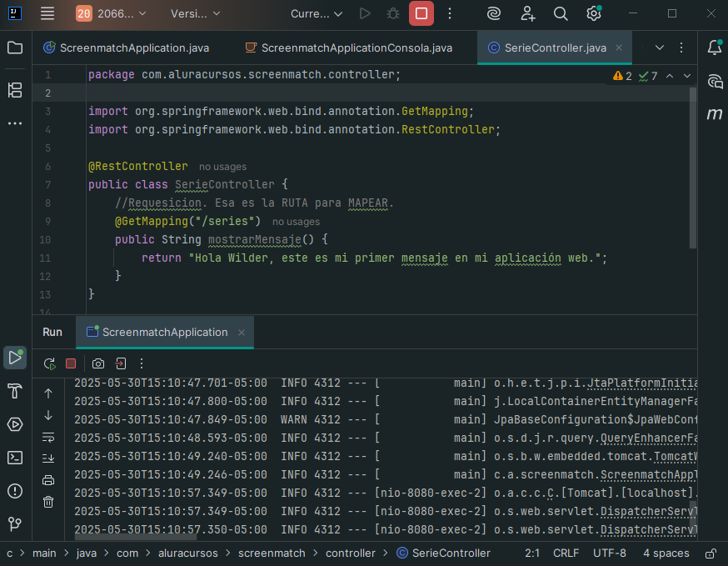Click controller breadcrumb in navigation bar
This screenshot has height=566, width=728.
pyautogui.click(x=350, y=553)
